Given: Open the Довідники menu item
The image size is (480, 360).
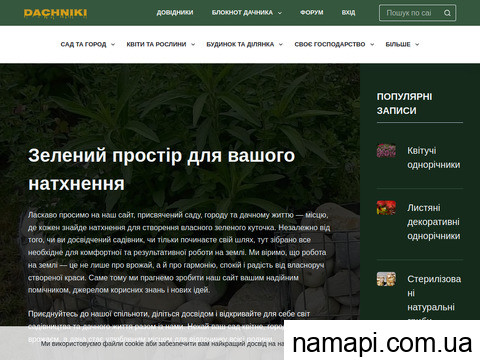Looking at the screenshot, I should pyautogui.click(x=175, y=13).
